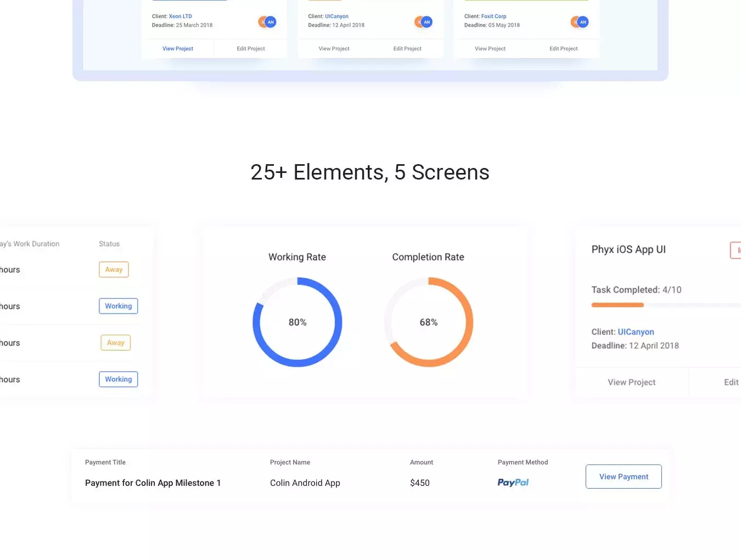Click the Status column header
Viewport: 741px width, 560px height.
click(109, 244)
